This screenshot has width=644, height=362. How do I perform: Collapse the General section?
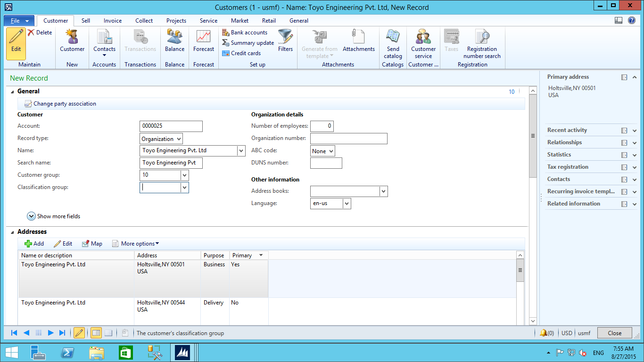click(x=12, y=91)
